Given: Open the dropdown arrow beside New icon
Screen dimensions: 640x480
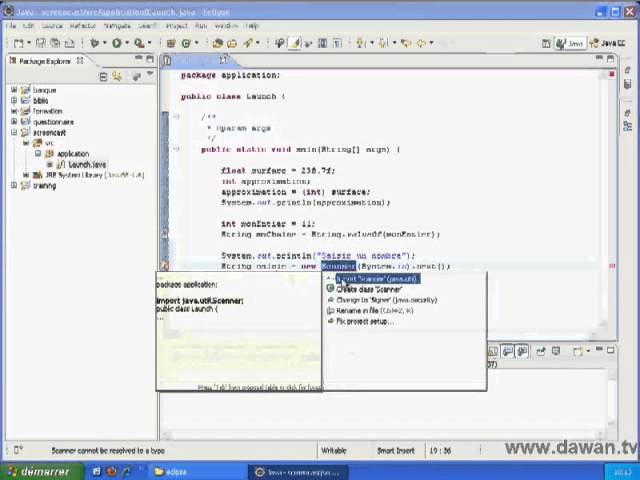Looking at the screenshot, I should [x=29, y=43].
